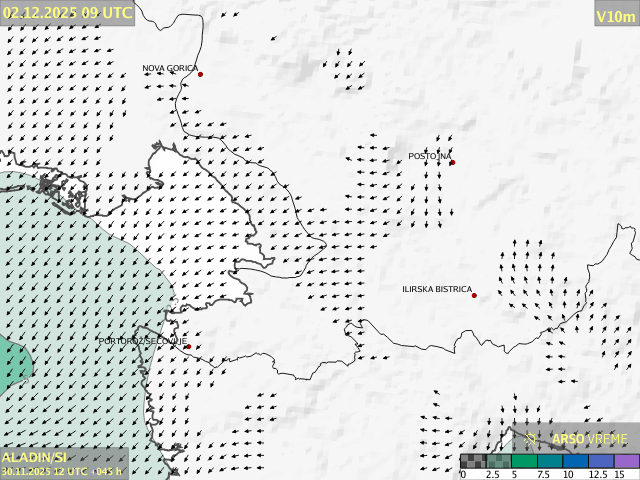Viewport: 640px width, 480px height.
Task: Click the 02.12.2025 09 UTC timestamp
Action: pyautogui.click(x=67, y=13)
